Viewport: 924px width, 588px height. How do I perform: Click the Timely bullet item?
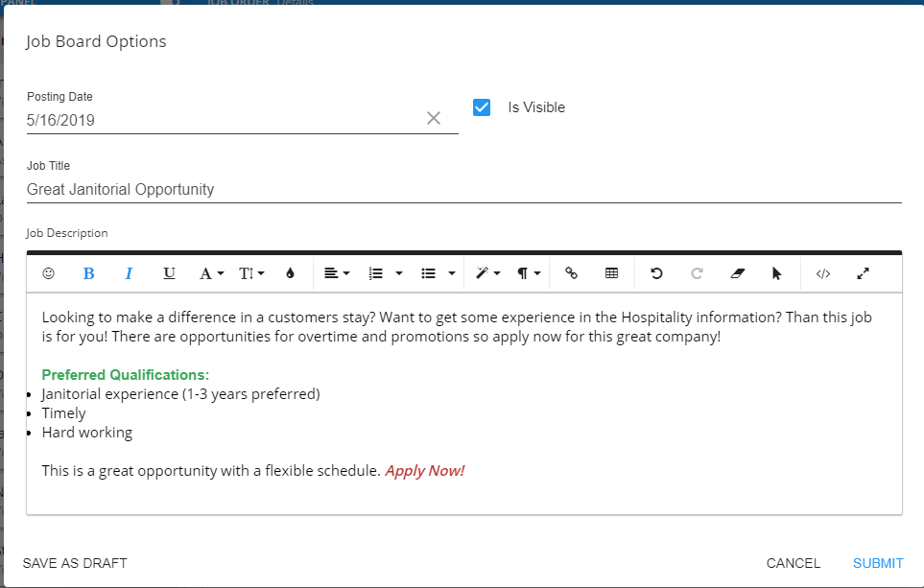[63, 413]
